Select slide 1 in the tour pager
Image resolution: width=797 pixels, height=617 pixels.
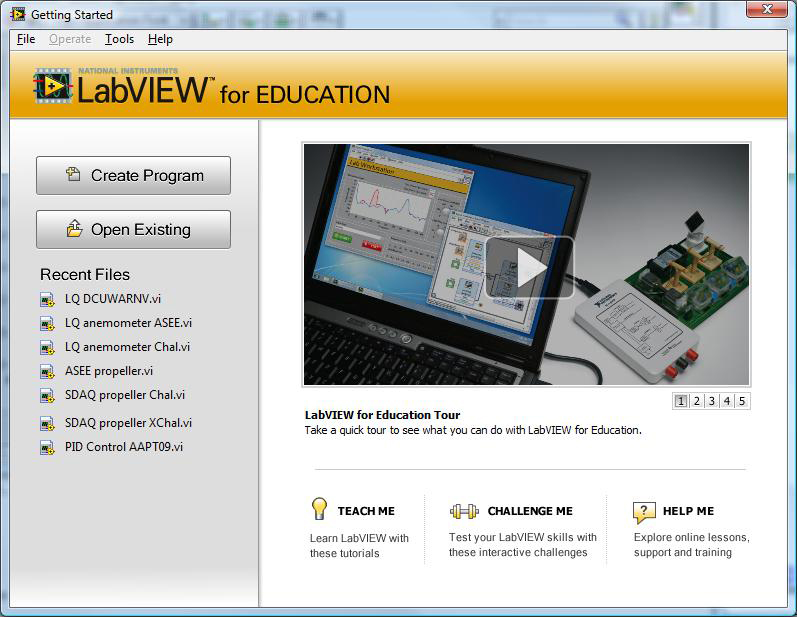pos(681,401)
